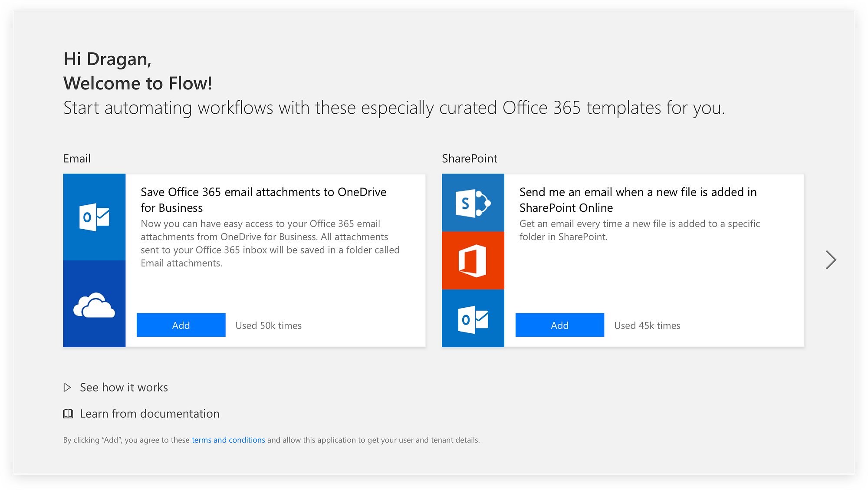Add the OneDrive email attachments template
Screen dimensions: 868x490
pos(181,325)
